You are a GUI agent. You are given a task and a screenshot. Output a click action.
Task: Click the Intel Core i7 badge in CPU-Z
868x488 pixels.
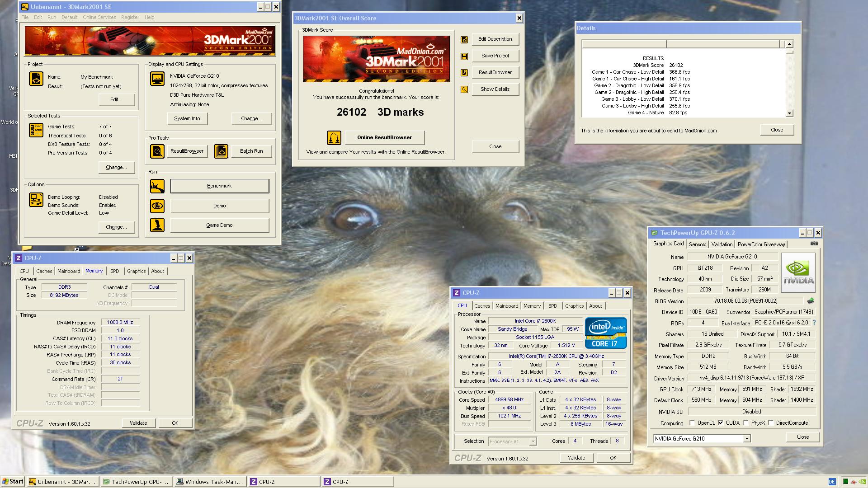click(x=606, y=333)
